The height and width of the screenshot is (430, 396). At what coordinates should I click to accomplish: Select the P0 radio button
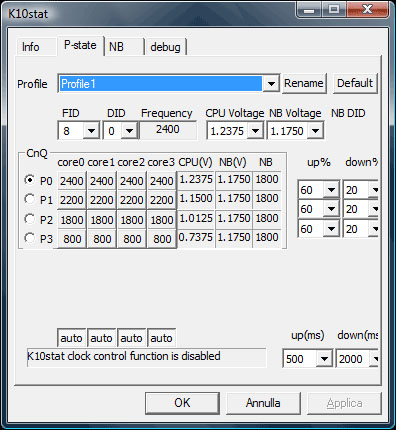tap(30, 180)
